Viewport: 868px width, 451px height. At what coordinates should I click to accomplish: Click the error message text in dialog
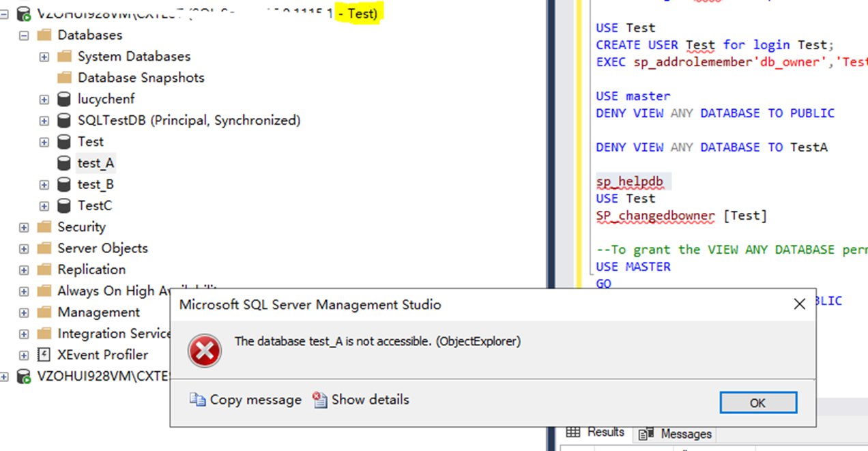377,341
